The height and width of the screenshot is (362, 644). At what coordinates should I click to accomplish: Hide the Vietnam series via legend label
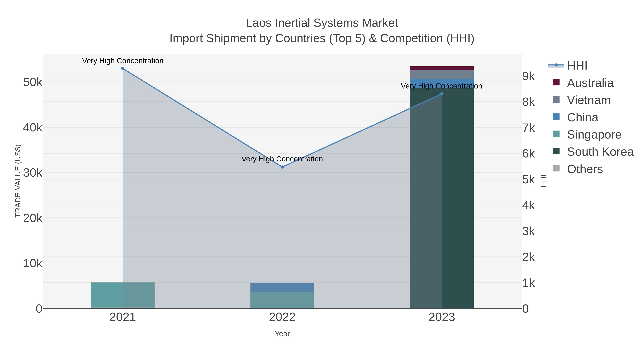pos(589,100)
